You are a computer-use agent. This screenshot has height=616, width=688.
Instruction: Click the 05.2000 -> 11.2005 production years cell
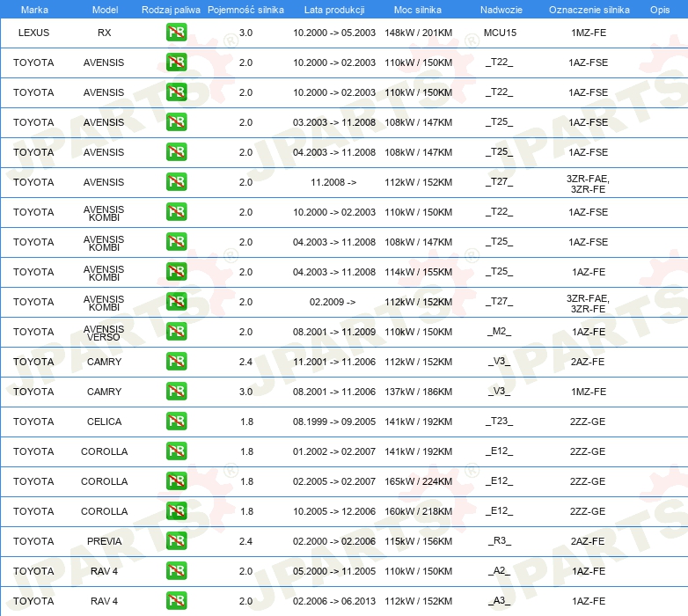click(x=334, y=571)
